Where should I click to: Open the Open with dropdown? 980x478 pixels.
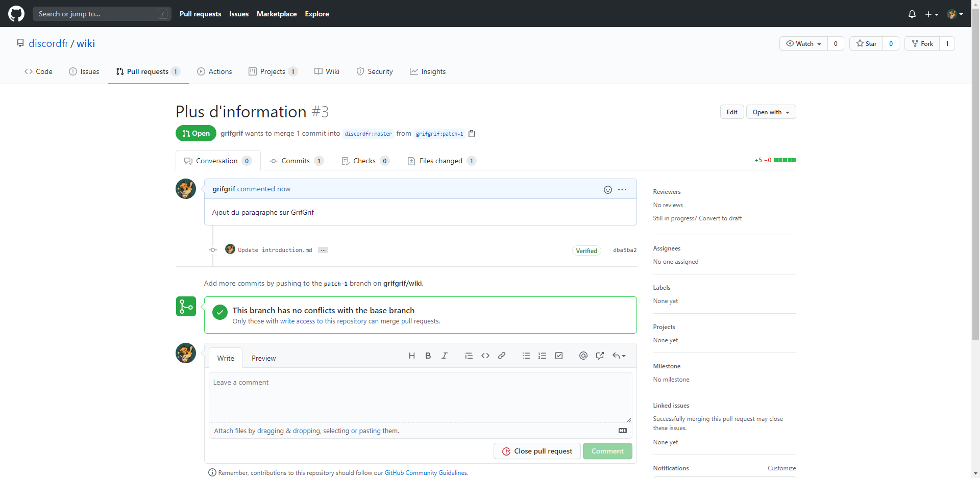(x=771, y=112)
